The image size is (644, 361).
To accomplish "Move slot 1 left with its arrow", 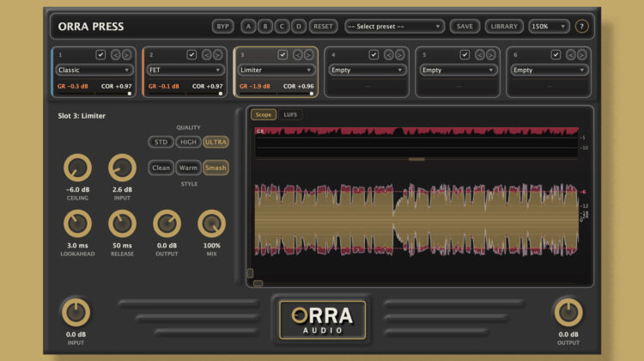I will pos(115,55).
